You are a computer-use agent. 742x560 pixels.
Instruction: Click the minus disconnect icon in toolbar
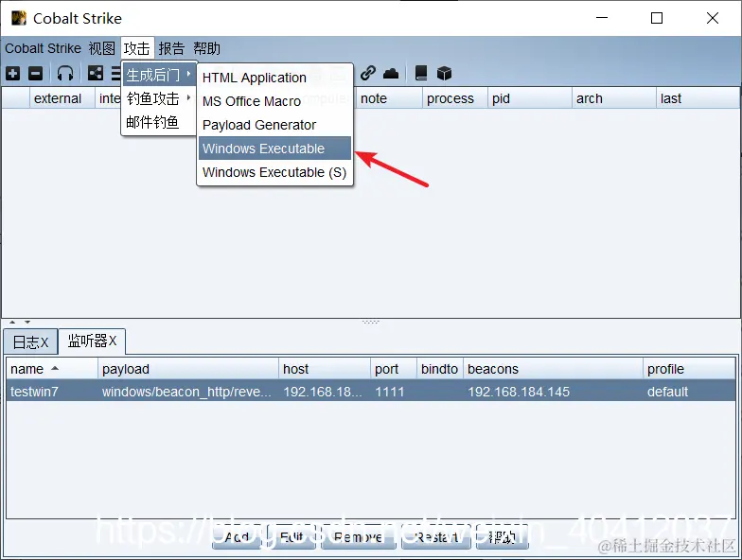coord(36,74)
